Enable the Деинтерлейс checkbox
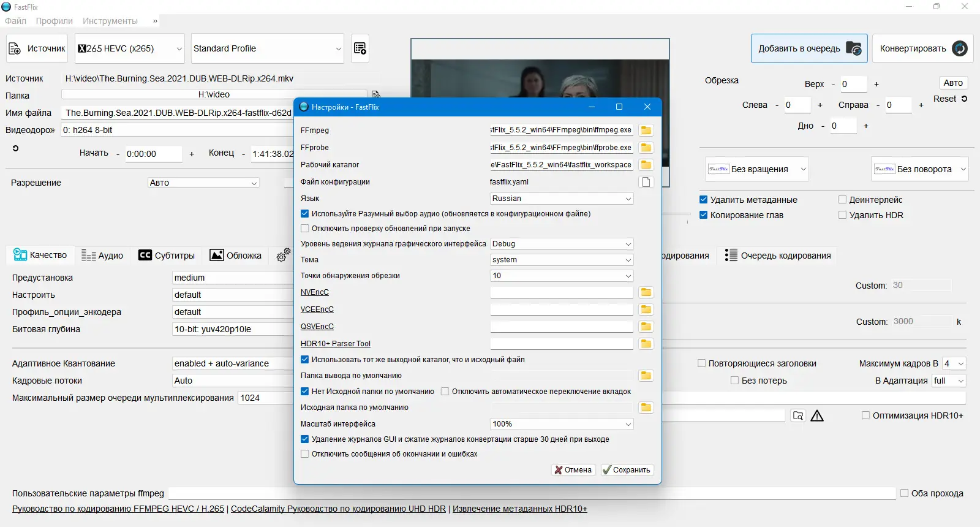The width and height of the screenshot is (980, 527). pyautogui.click(x=842, y=200)
